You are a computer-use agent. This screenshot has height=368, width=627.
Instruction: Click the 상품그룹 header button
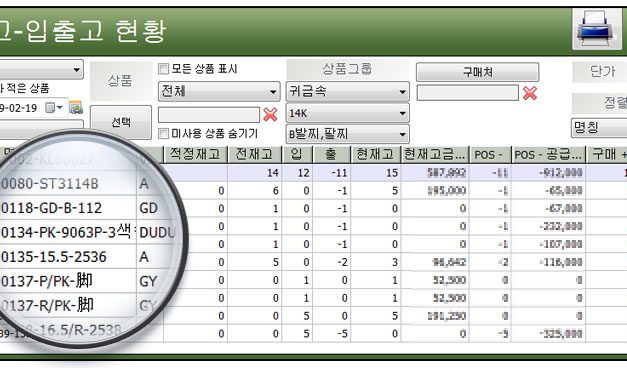[347, 69]
